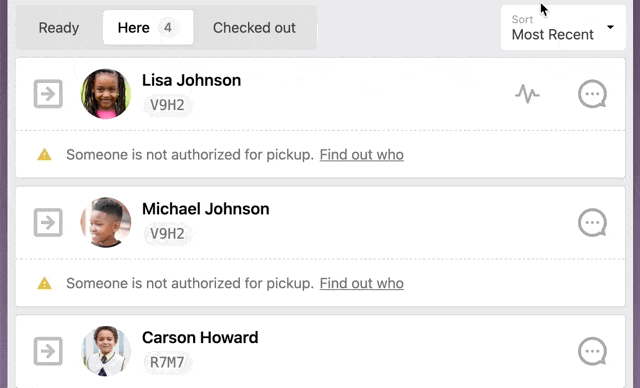Switch to the Checked out tab
640x388 pixels.
coord(254,28)
